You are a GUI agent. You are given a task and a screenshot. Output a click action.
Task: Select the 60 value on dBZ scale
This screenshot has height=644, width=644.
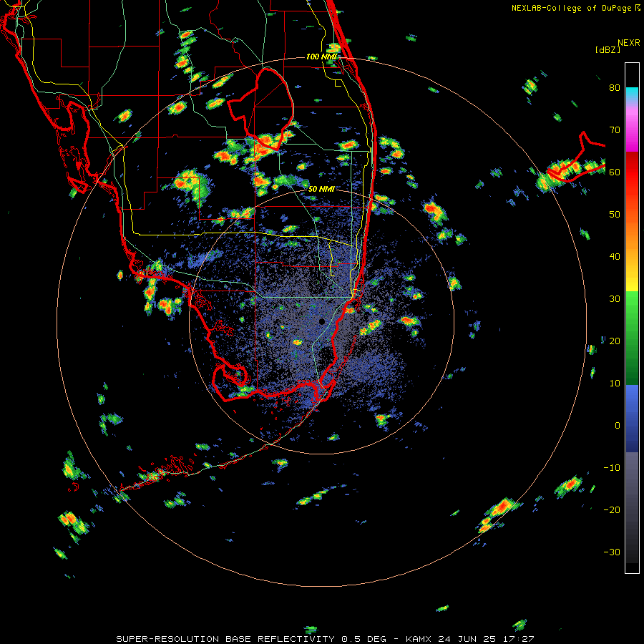click(615, 172)
